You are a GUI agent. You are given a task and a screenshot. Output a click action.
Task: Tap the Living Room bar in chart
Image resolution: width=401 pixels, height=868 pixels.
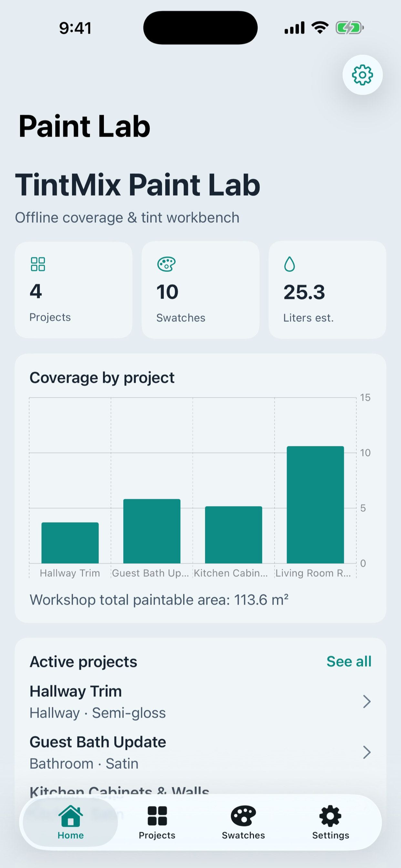(315, 505)
